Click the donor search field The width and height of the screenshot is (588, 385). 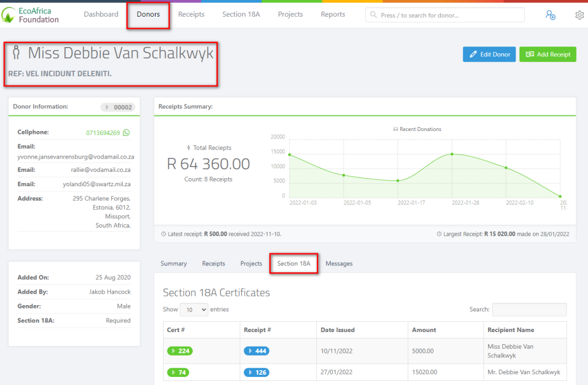pyautogui.click(x=445, y=15)
